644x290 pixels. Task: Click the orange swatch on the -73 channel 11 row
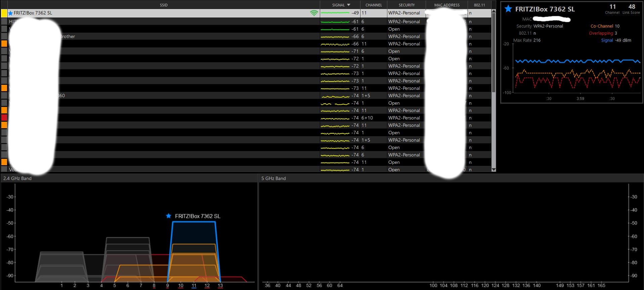(x=4, y=88)
